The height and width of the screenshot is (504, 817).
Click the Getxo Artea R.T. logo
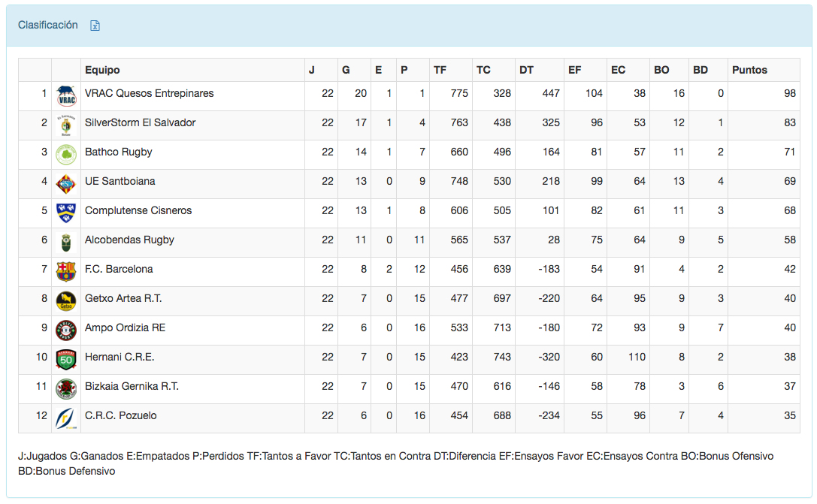66,300
